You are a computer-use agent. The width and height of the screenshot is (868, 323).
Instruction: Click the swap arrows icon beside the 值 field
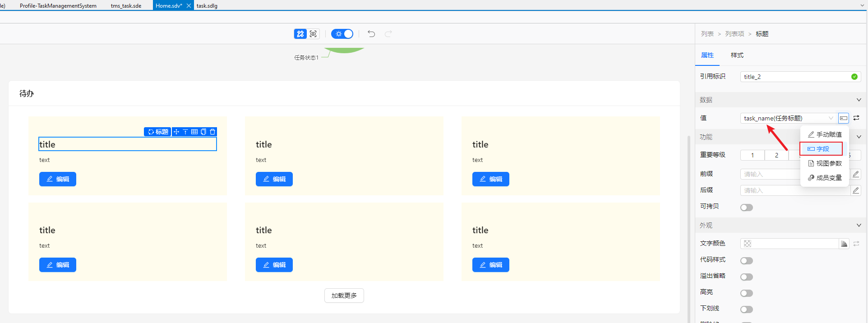pos(856,118)
